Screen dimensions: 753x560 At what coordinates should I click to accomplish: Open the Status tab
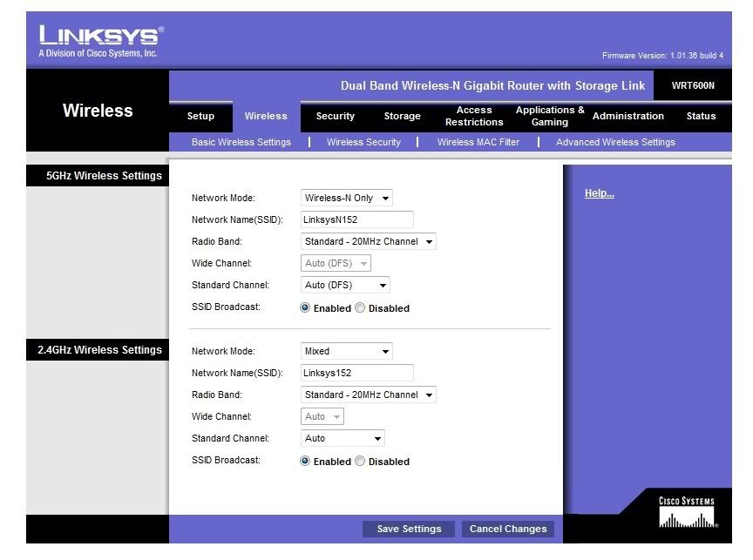[x=701, y=116]
